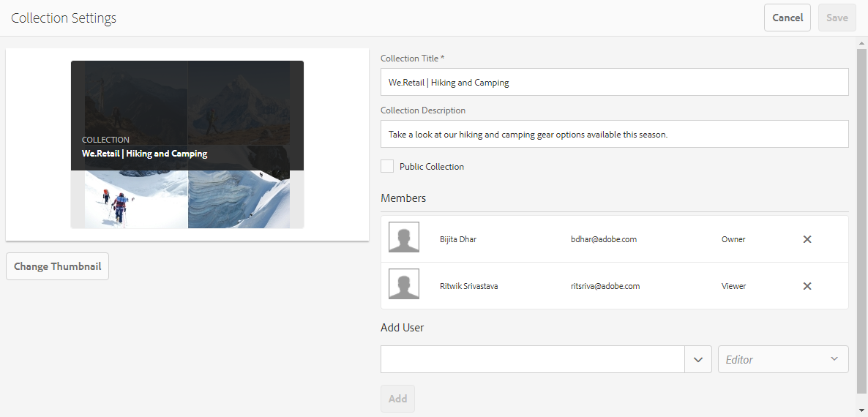
Task: Click the Collection Description input field
Action: point(615,134)
